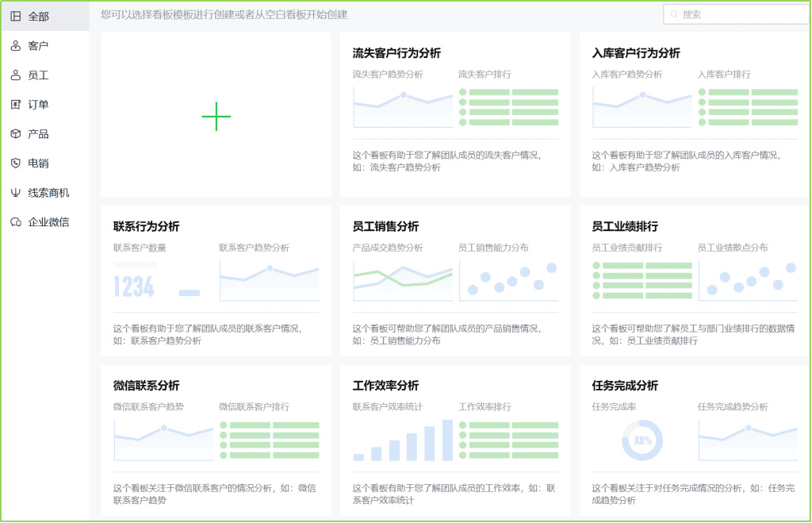Pick the 员工业绩排行 template card
Viewport: 812px width, 523px height.
[695, 281]
